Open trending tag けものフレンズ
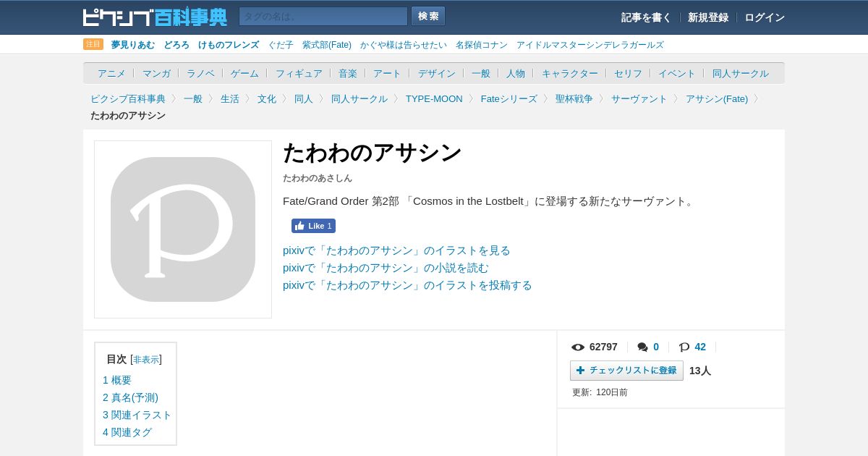 (229, 45)
